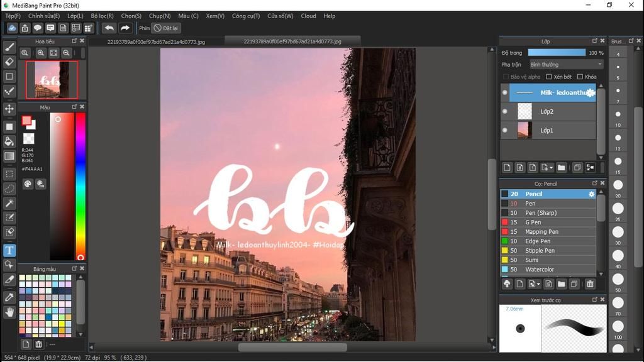Add new folder in Layer panel
The height and width of the screenshot is (362, 644).
tap(562, 167)
